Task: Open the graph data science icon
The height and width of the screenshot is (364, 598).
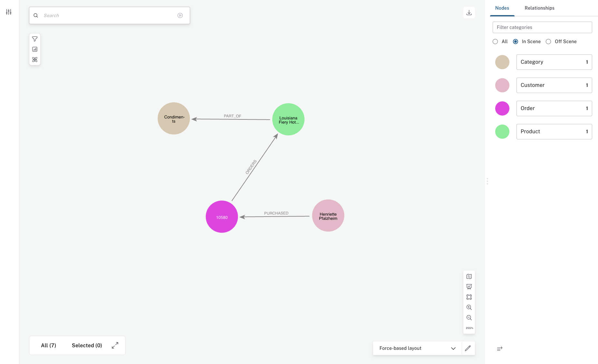Action: [35, 60]
